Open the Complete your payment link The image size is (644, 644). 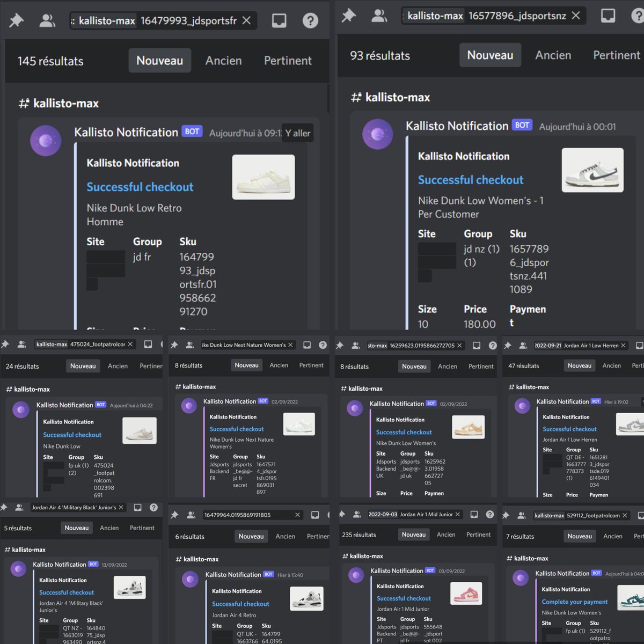coord(575,602)
